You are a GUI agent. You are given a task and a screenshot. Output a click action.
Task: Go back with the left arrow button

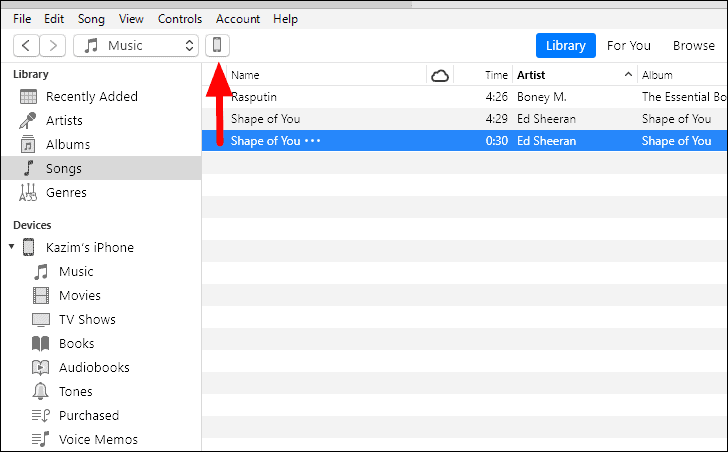[26, 45]
